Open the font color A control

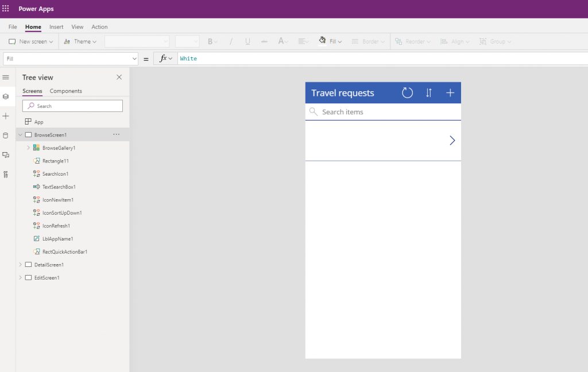coord(283,42)
